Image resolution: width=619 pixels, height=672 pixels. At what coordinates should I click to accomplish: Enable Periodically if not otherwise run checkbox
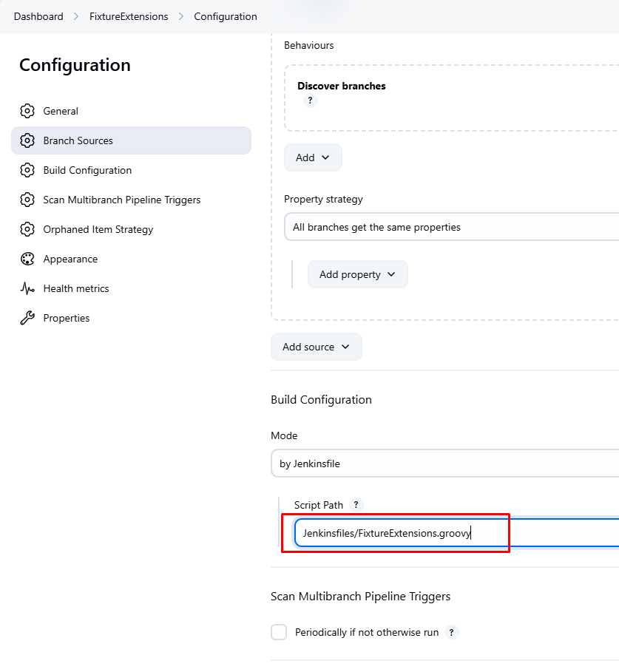pos(279,632)
